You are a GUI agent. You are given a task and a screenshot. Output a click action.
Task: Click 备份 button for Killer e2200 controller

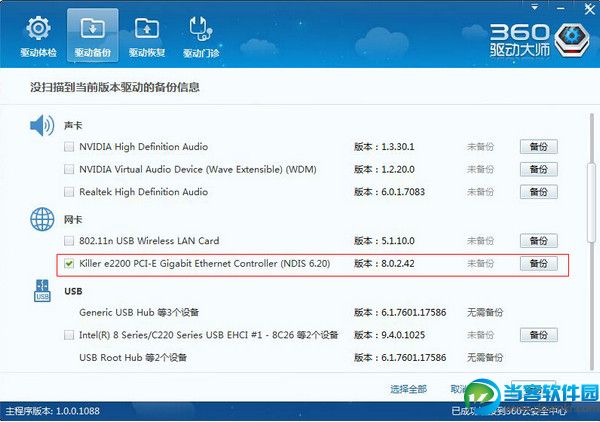(x=538, y=264)
